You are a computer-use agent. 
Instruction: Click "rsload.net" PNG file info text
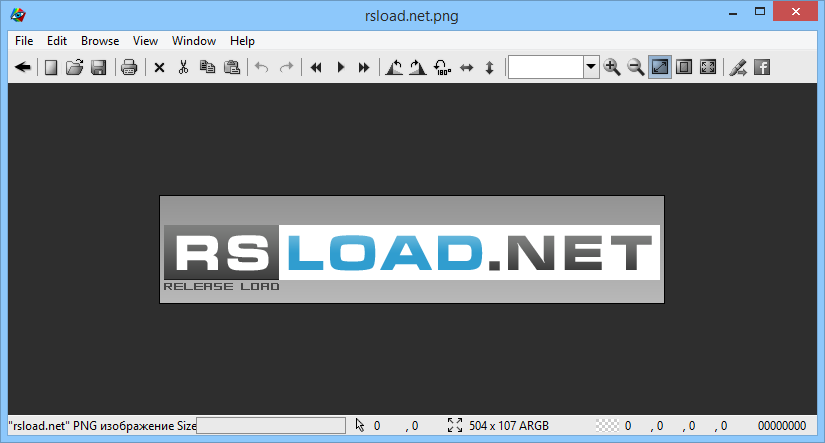pyautogui.click(x=102, y=426)
